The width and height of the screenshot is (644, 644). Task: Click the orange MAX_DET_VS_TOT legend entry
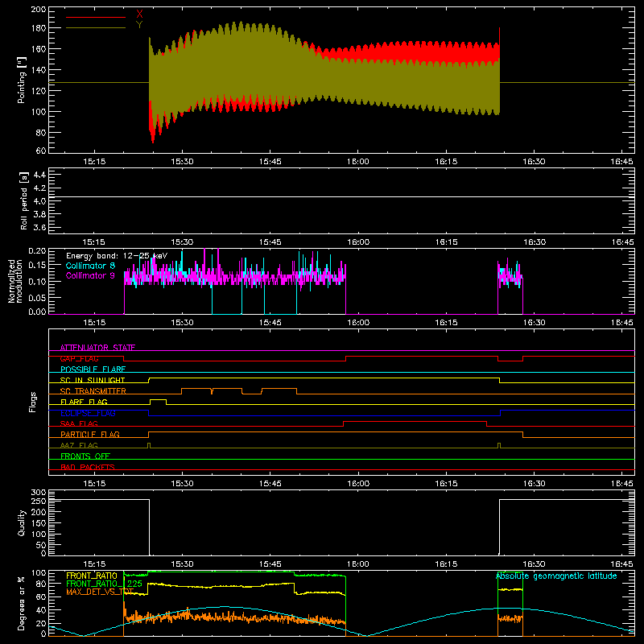[100, 592]
